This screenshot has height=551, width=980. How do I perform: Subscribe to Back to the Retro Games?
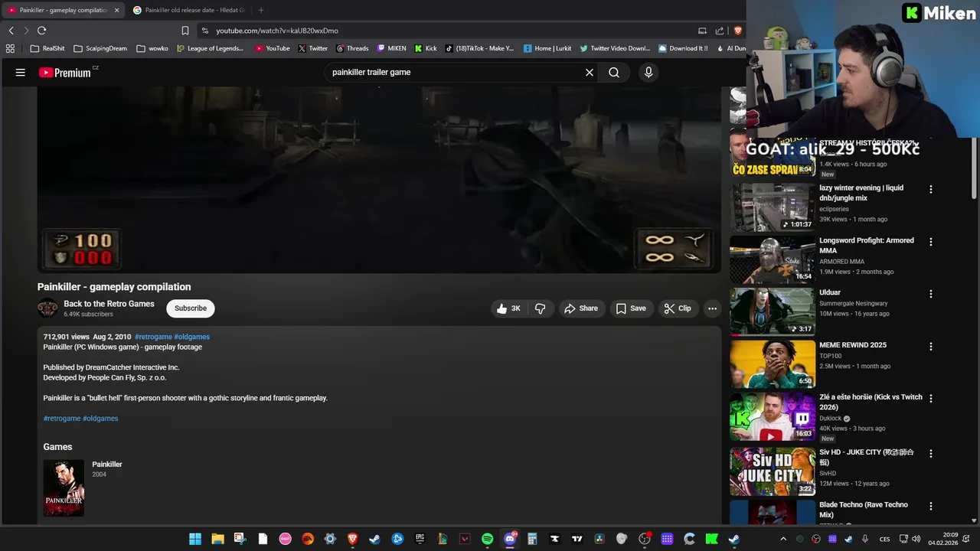(191, 308)
